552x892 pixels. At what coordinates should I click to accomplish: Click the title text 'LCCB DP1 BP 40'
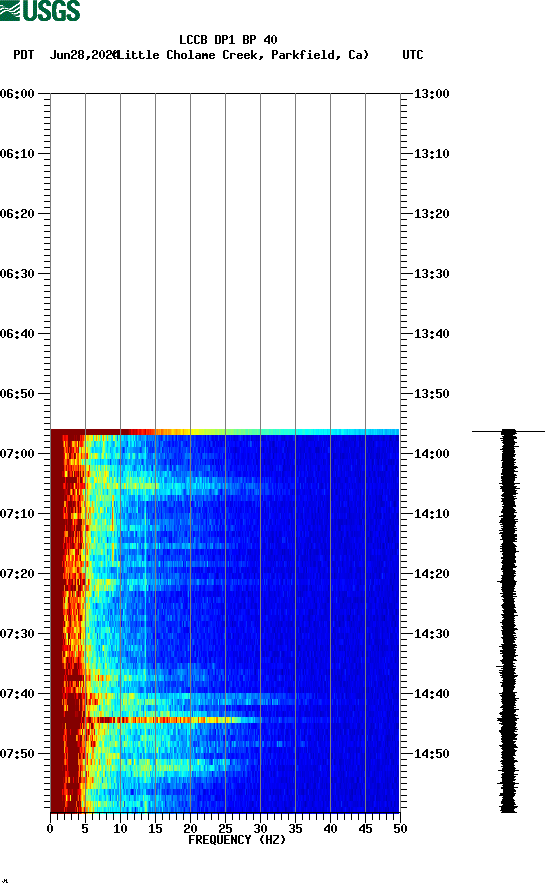(x=228, y=40)
